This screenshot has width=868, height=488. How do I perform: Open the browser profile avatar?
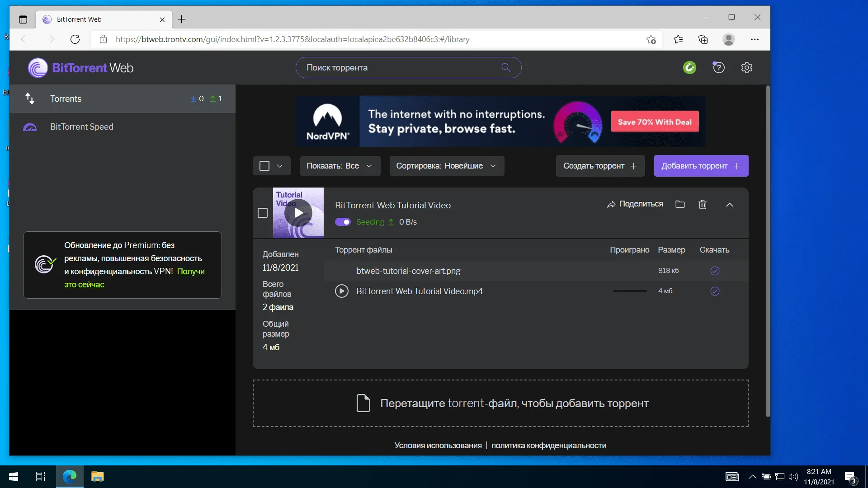click(728, 39)
